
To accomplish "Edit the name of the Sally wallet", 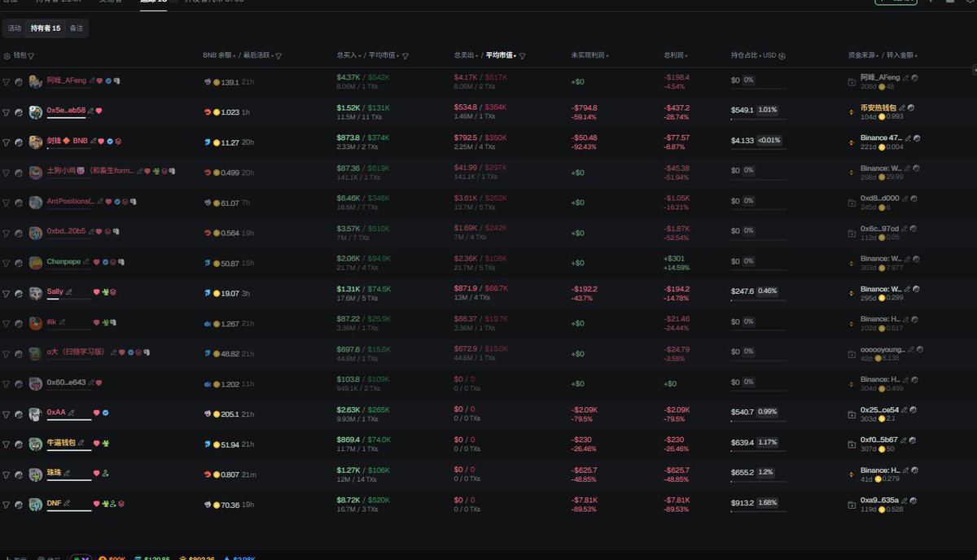I will pos(69,291).
